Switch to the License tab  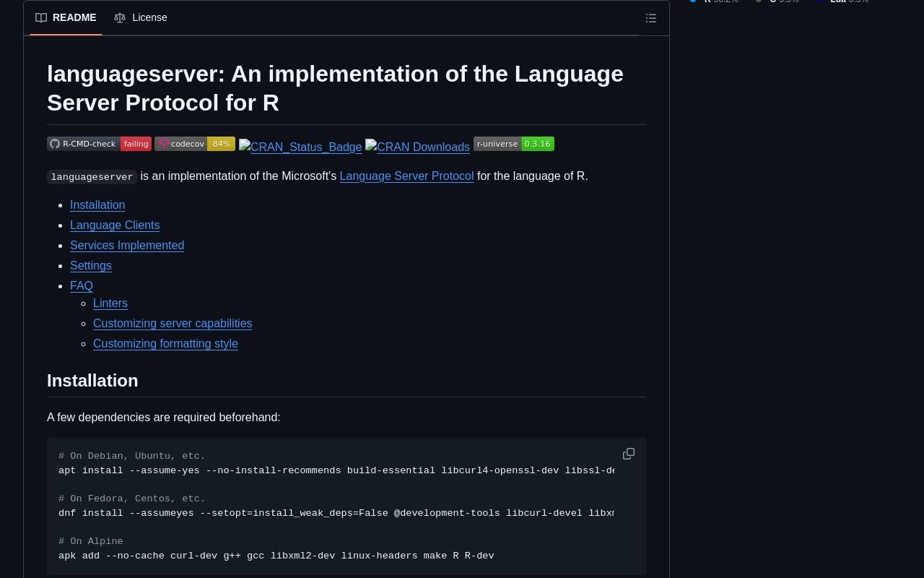(x=141, y=17)
